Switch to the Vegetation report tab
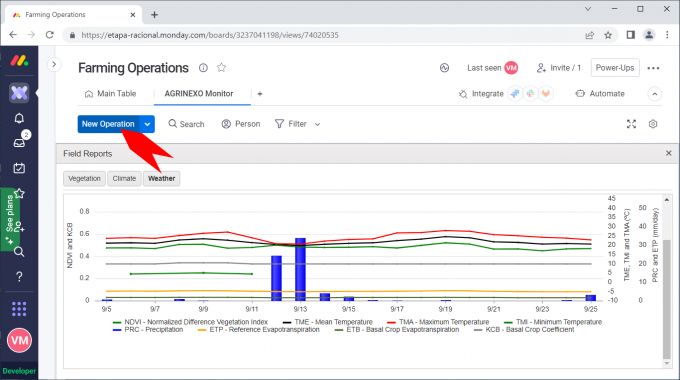The height and width of the screenshot is (380, 680). (x=85, y=178)
